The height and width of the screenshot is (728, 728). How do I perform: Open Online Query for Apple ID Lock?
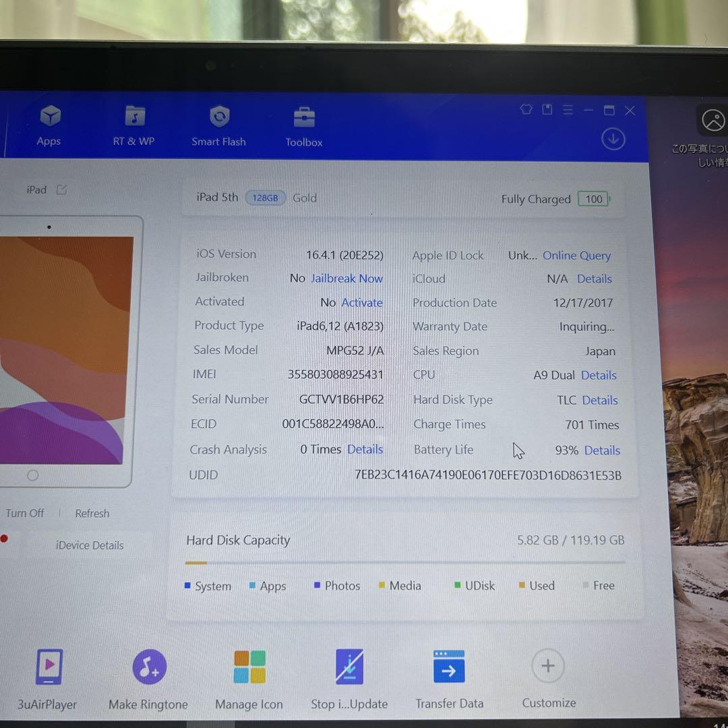tap(576, 255)
